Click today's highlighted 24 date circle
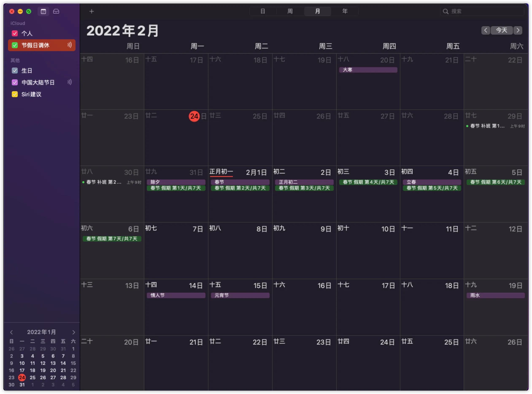 pyautogui.click(x=194, y=116)
